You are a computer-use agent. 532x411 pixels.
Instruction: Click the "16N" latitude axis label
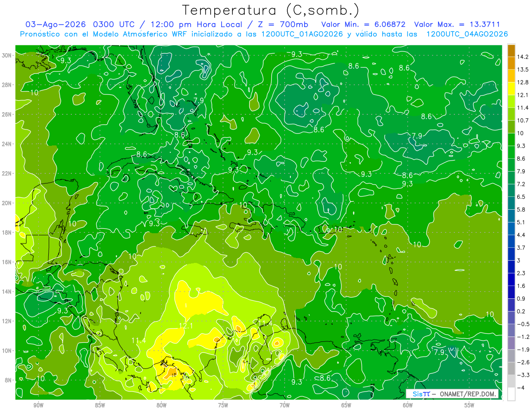[x=7, y=262]
